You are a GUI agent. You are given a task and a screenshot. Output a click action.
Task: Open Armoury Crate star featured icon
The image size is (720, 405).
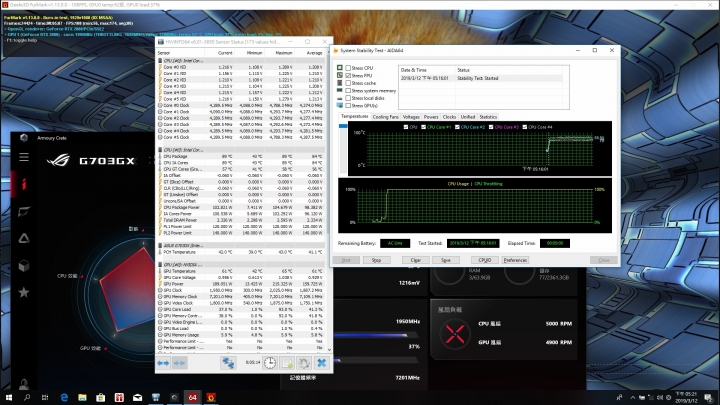click(24, 292)
